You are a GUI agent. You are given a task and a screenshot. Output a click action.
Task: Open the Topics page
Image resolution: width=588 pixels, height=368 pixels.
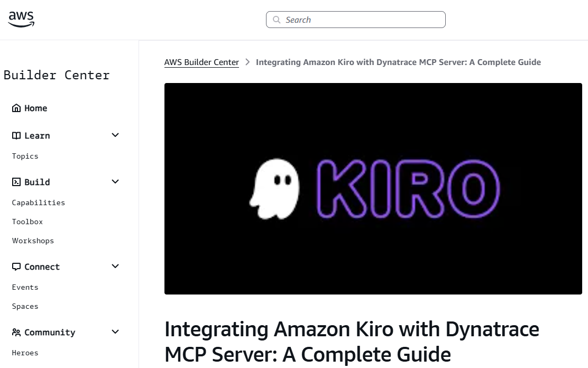click(x=25, y=156)
